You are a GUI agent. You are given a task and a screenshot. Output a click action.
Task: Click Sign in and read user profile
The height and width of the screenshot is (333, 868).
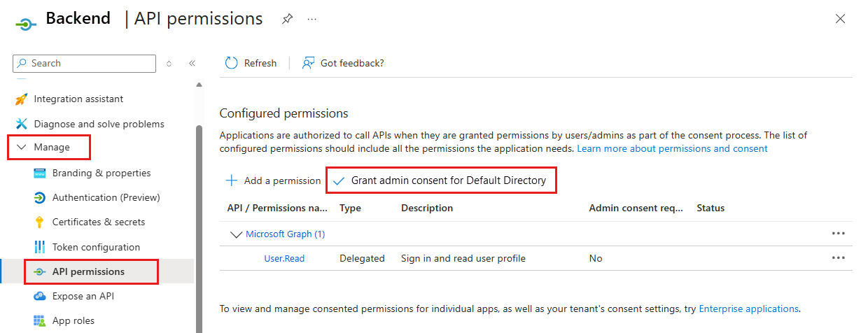point(463,258)
